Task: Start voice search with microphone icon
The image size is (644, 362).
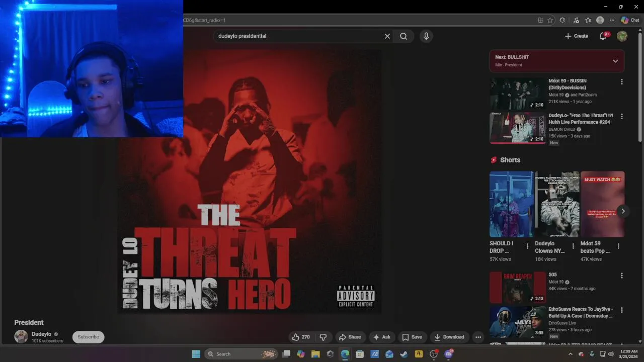Action: [x=426, y=36]
